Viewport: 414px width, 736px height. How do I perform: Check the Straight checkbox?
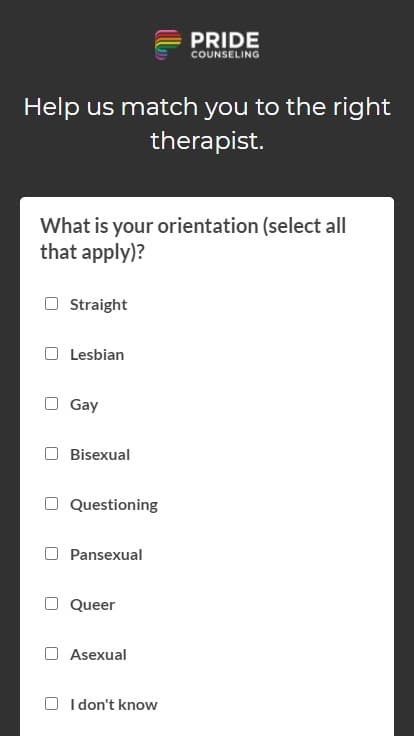pyautogui.click(x=52, y=304)
